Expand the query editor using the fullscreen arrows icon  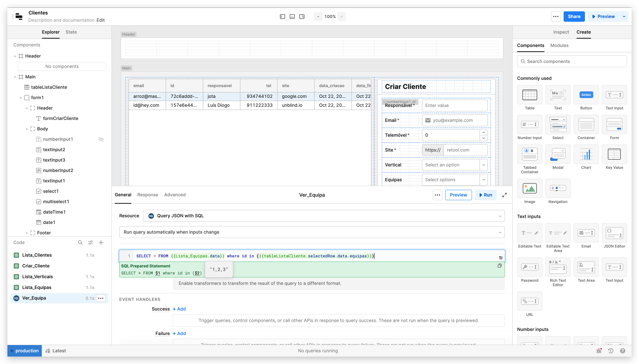tap(504, 195)
